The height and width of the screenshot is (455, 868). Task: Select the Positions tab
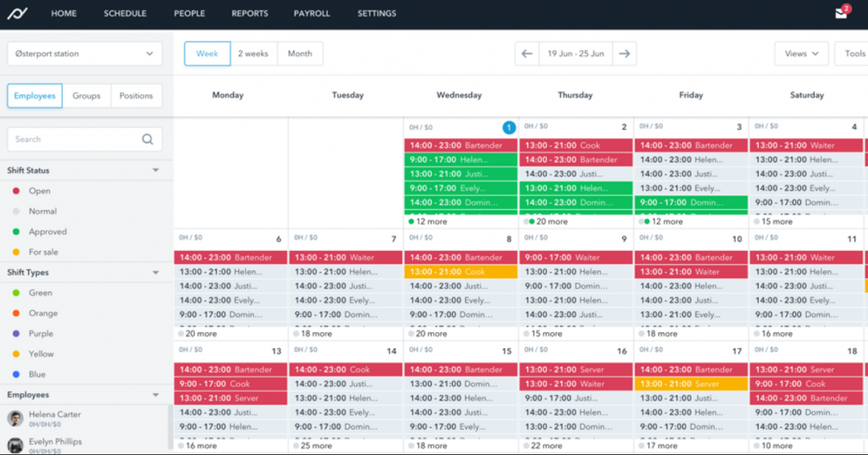pyautogui.click(x=136, y=96)
